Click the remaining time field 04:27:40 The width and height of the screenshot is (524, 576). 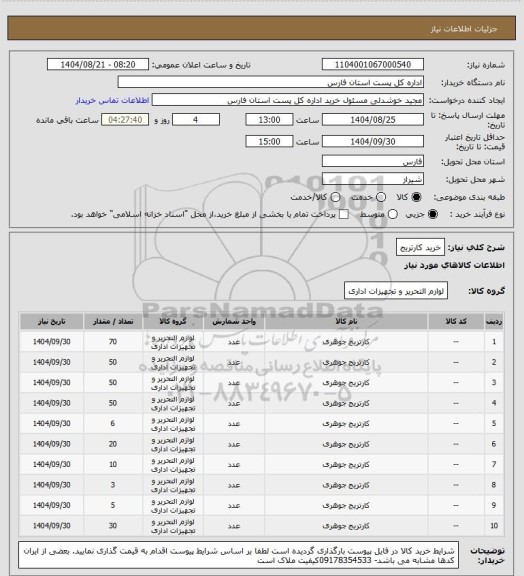click(x=125, y=120)
